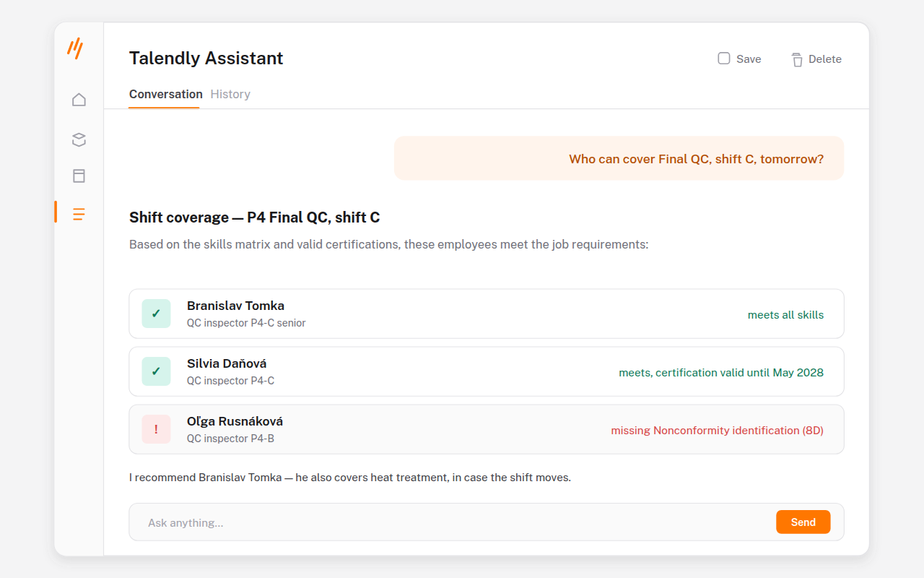Image resolution: width=924 pixels, height=578 pixels.
Task: Open the window layout sidebar icon
Action: pos(79,176)
